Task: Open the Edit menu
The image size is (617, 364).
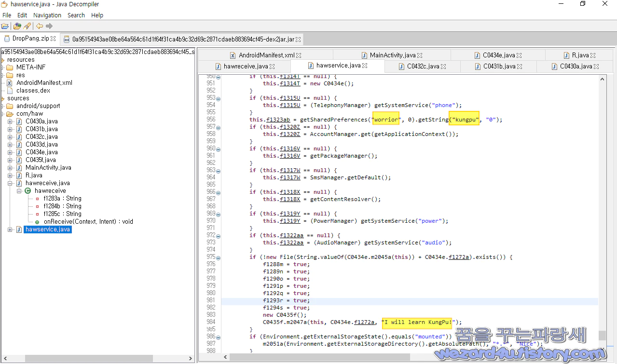Action: pos(22,15)
